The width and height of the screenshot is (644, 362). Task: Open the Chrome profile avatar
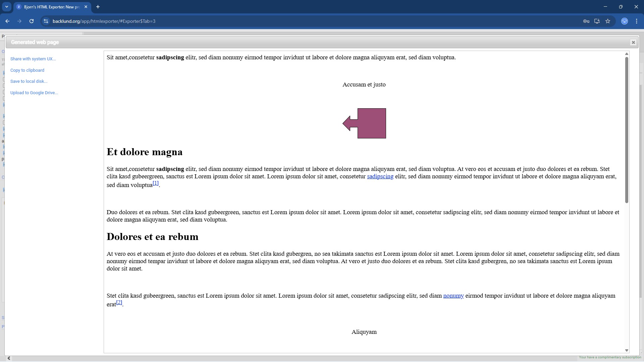pyautogui.click(x=624, y=21)
